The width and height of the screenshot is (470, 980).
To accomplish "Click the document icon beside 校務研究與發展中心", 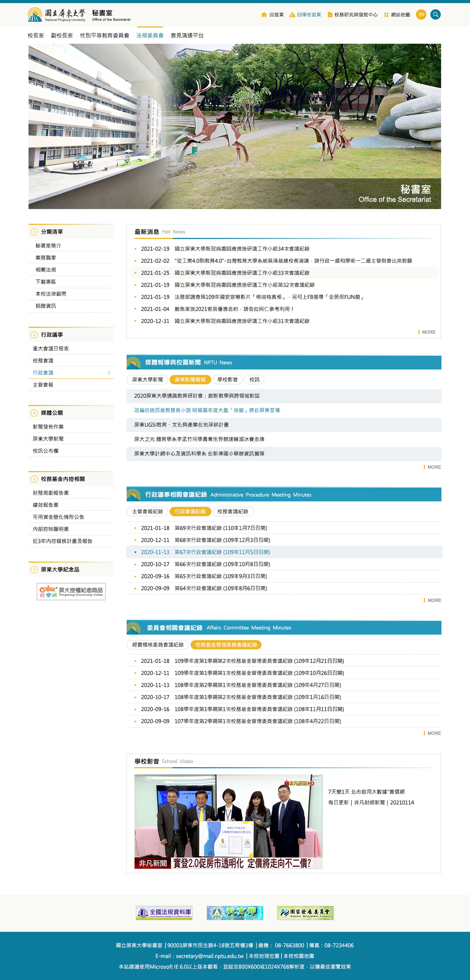I will [330, 15].
